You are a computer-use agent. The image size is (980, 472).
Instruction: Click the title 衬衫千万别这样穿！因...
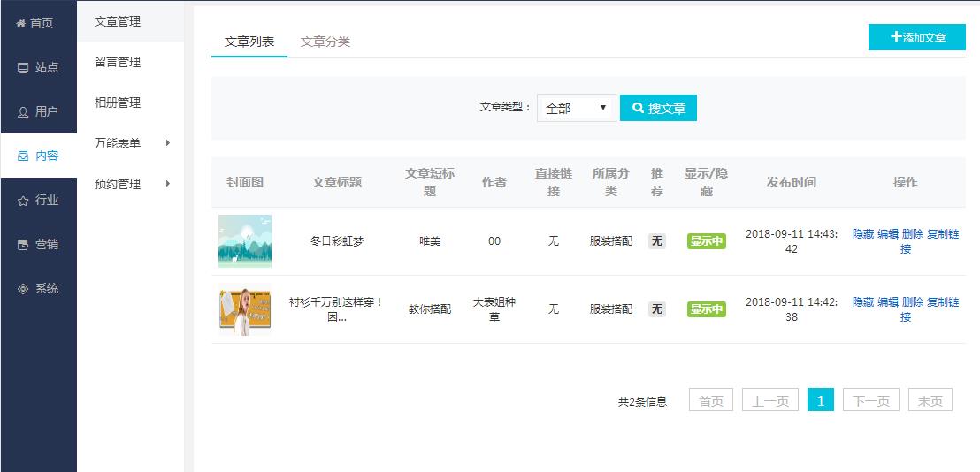click(337, 309)
